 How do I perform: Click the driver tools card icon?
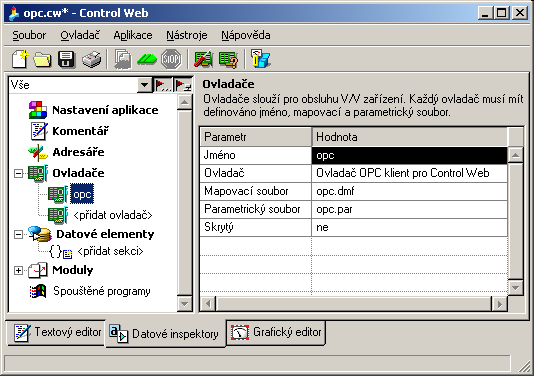[x=203, y=59]
